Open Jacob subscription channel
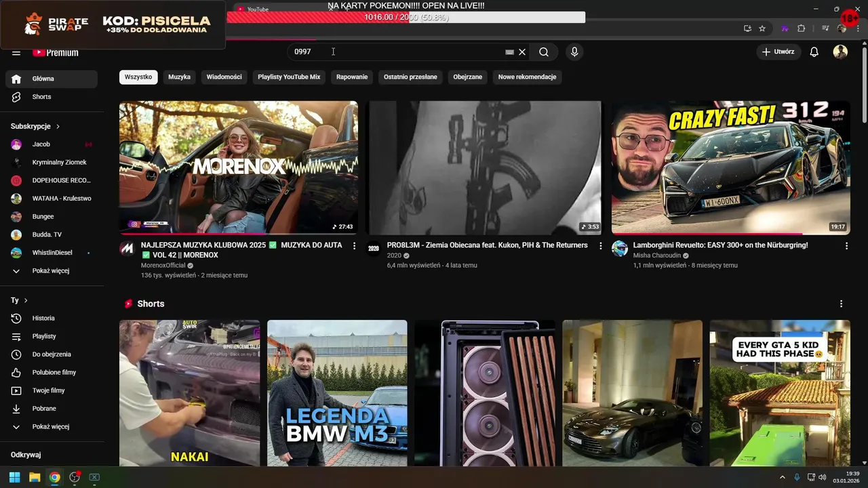The width and height of the screenshot is (868, 488). coord(52,144)
